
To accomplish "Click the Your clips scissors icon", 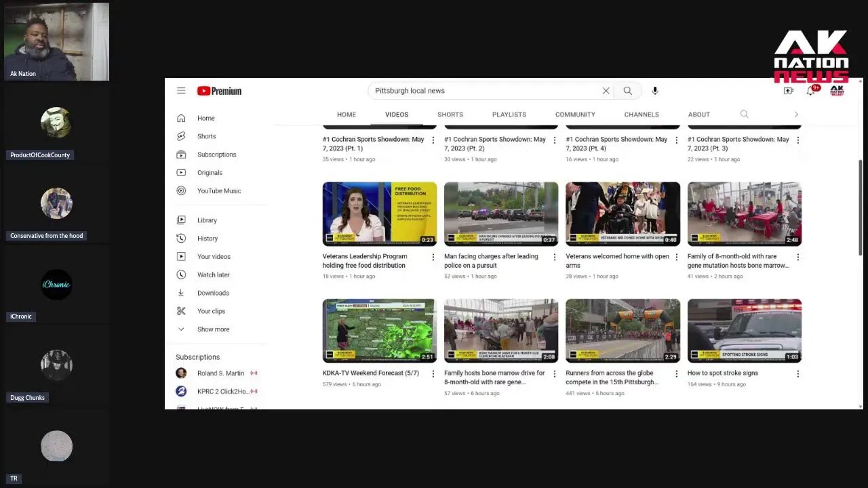I will 181,311.
